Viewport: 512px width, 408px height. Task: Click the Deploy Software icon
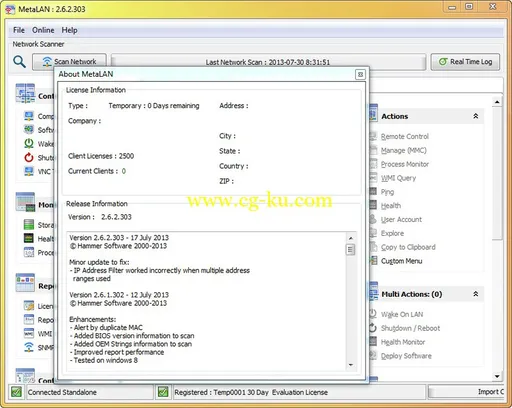(373, 355)
